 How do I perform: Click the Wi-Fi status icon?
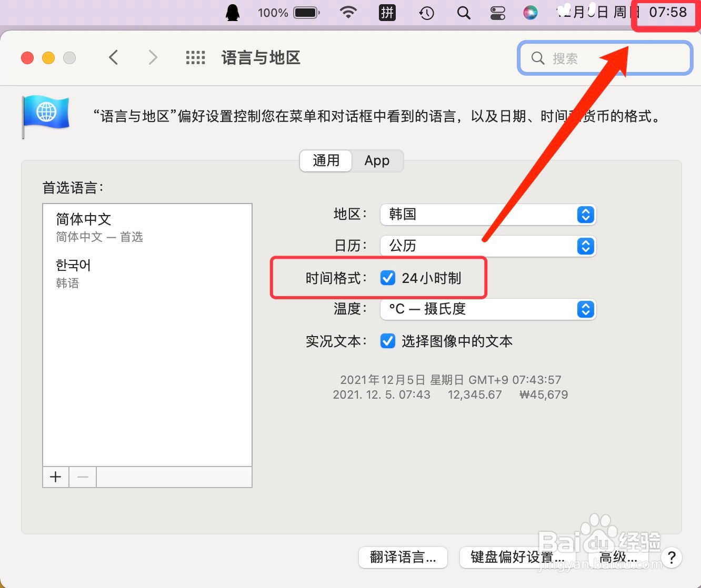(348, 13)
